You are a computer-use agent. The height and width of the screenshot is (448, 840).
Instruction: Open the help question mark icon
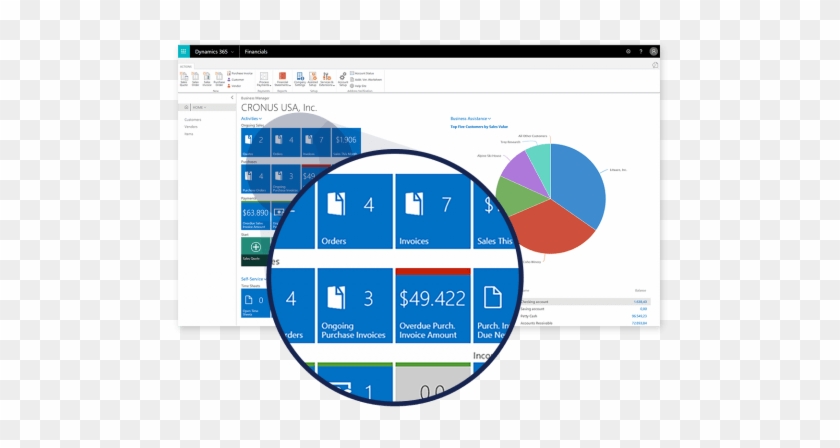pyautogui.click(x=641, y=51)
